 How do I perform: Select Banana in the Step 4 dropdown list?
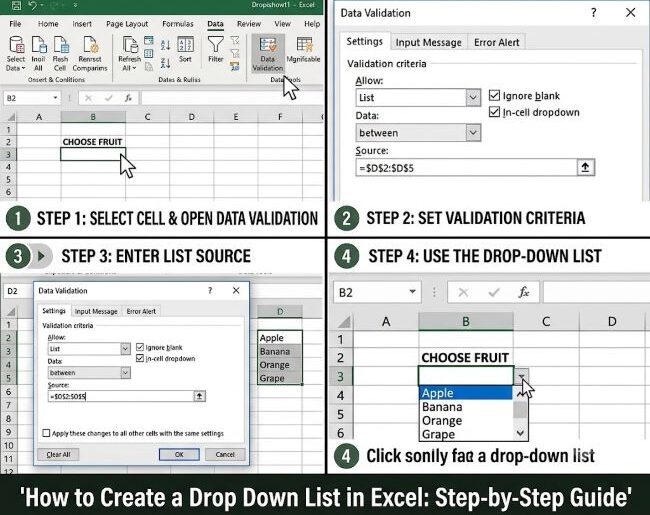tap(466, 407)
